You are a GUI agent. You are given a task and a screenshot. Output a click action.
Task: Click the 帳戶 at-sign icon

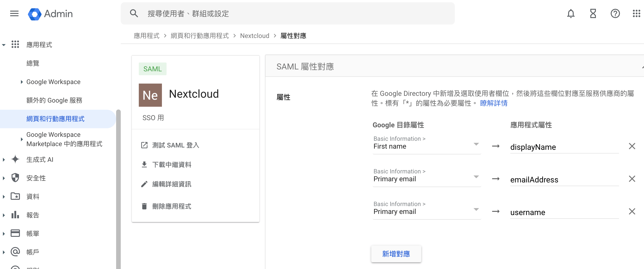15,251
